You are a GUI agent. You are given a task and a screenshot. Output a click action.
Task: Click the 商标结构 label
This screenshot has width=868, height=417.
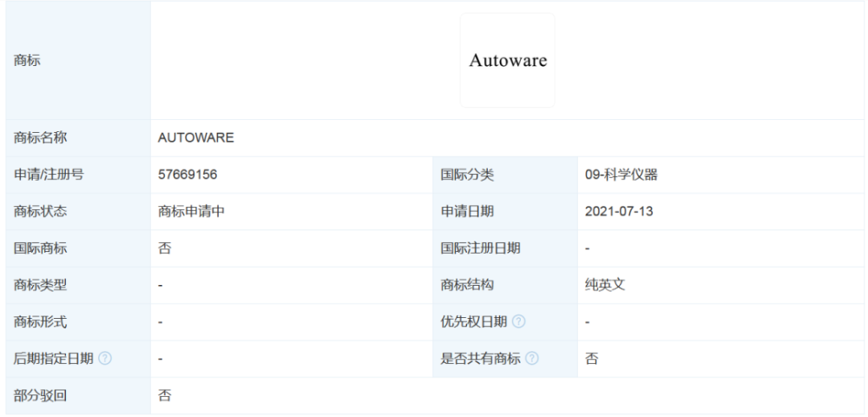pyautogui.click(x=467, y=285)
